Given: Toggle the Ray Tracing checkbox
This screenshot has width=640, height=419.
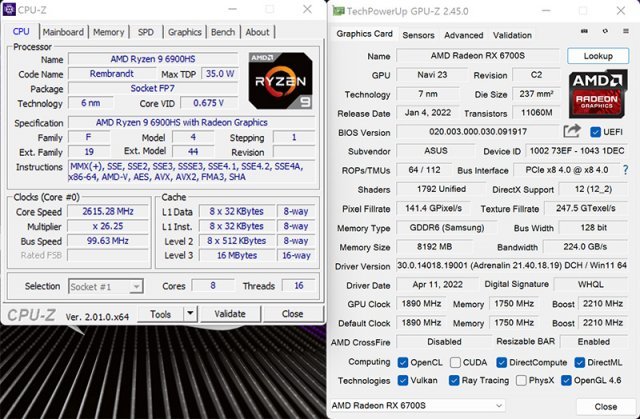Looking at the screenshot, I should click(x=456, y=380).
